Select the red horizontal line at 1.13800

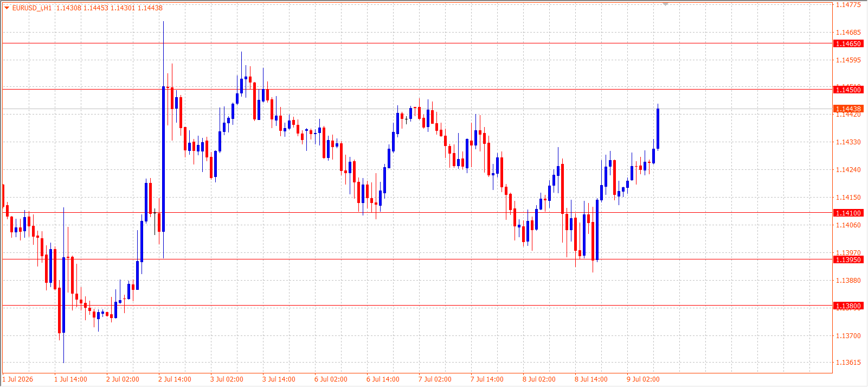point(416,306)
